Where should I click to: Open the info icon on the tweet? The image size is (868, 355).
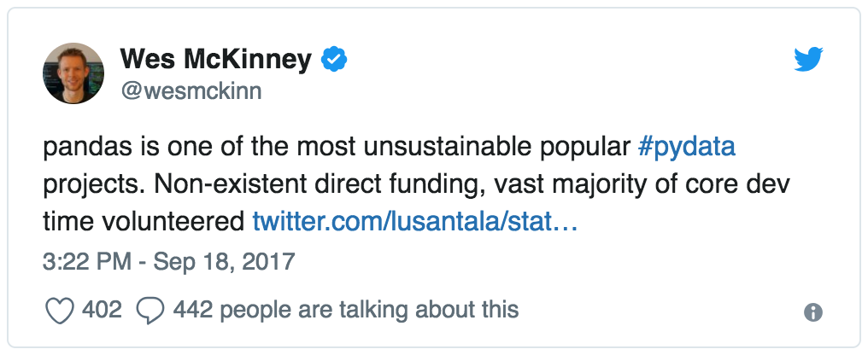[x=813, y=312]
